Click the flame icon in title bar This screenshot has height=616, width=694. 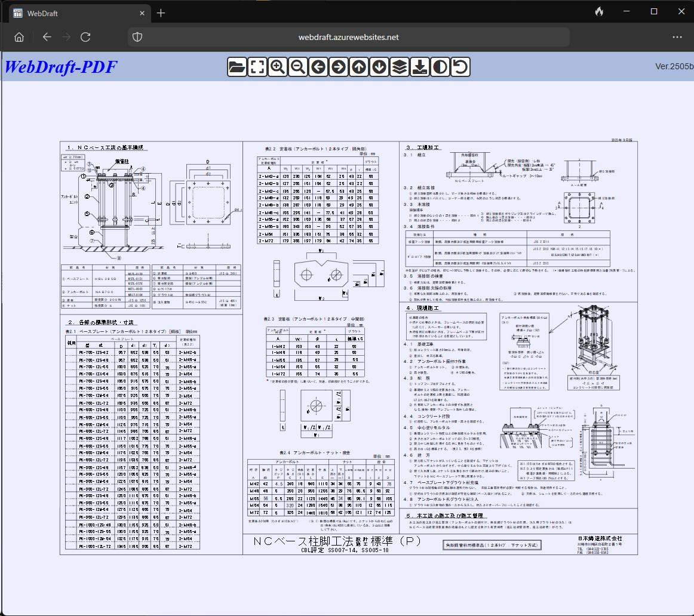coord(599,12)
